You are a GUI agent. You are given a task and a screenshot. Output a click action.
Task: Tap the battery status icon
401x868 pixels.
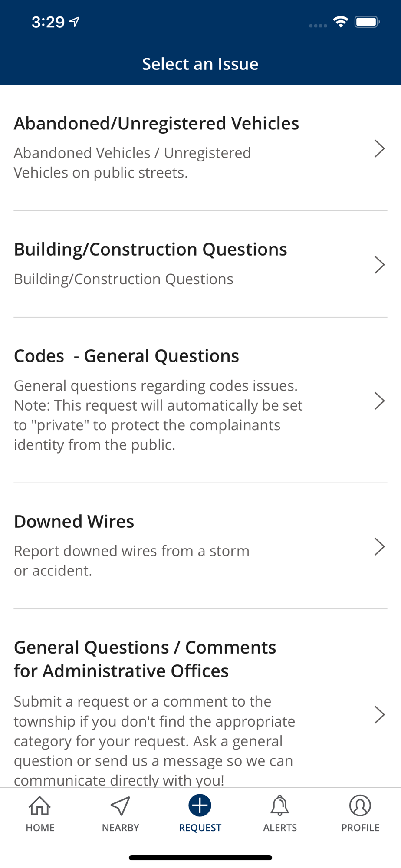point(367,22)
